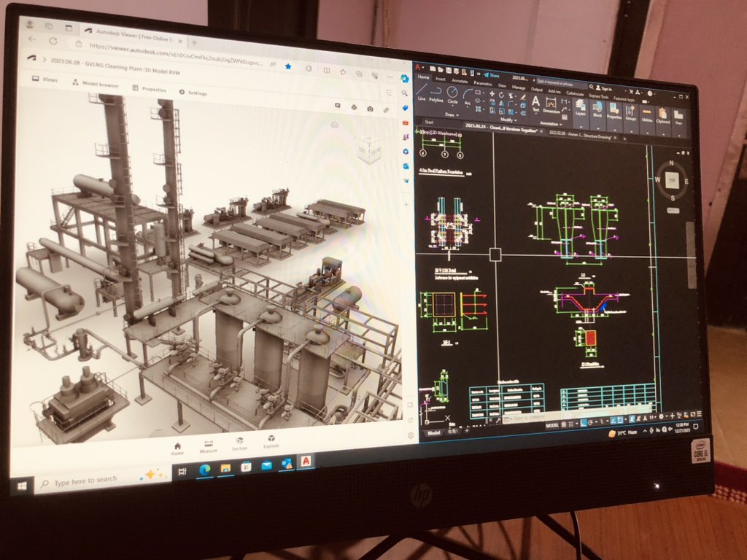Click the Measure tool in Autodesk Viewer

(208, 446)
